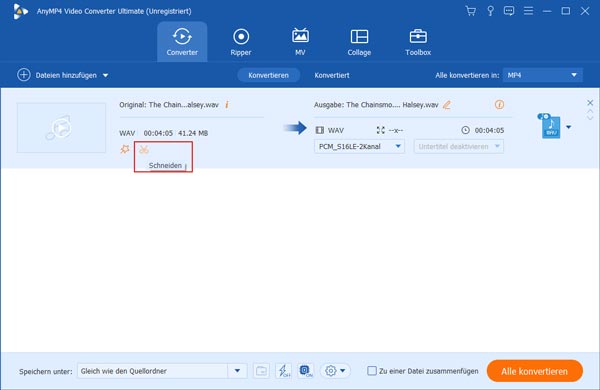Click Alle konvertieren button
Screen dimensions: 600x390
coord(535,371)
